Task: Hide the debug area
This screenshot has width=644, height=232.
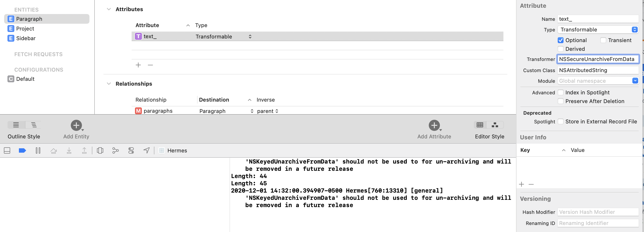Action: pos(7,151)
